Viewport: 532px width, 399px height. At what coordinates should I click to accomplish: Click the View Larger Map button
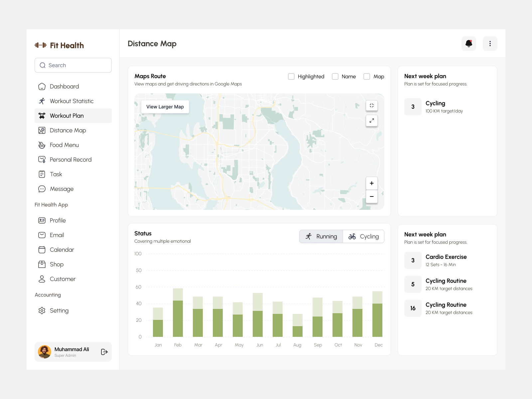[165, 107]
